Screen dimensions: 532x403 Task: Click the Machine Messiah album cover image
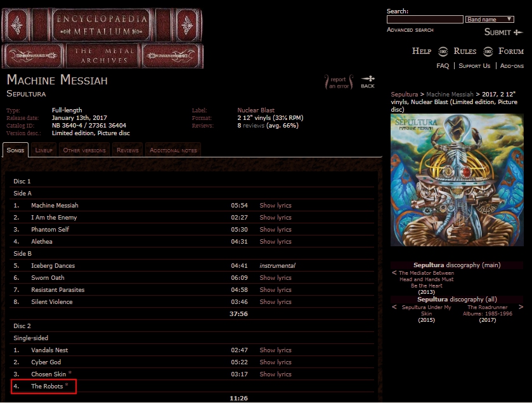(457, 180)
